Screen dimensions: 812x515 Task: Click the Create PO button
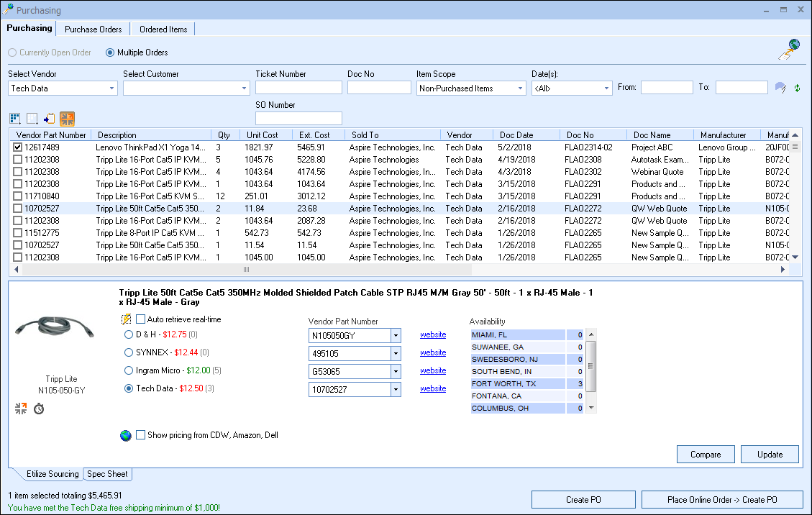583,500
